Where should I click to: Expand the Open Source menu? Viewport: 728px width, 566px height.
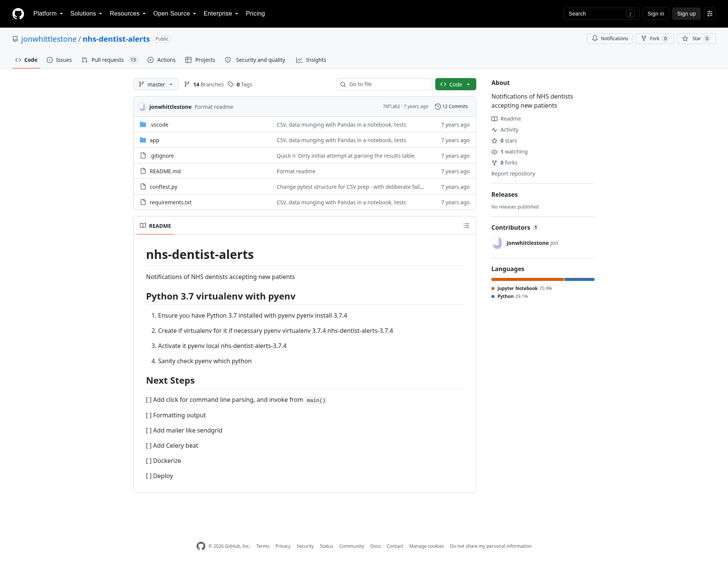175,14
